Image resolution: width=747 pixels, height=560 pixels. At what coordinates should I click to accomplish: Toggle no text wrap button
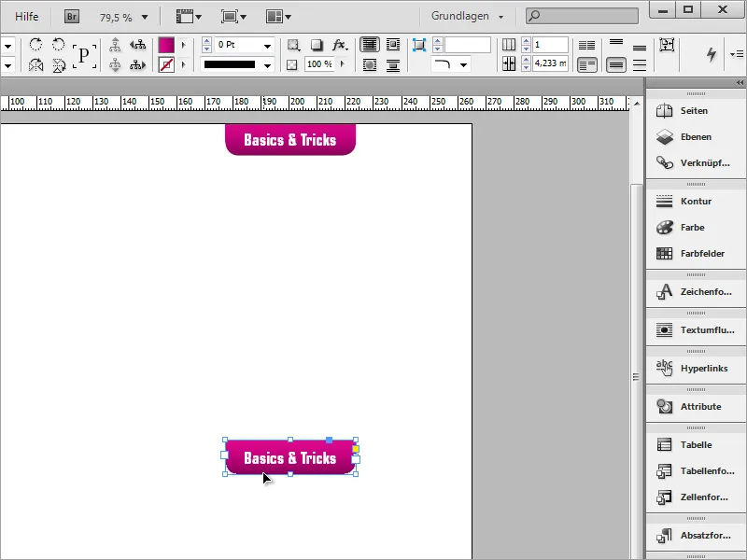point(370,45)
